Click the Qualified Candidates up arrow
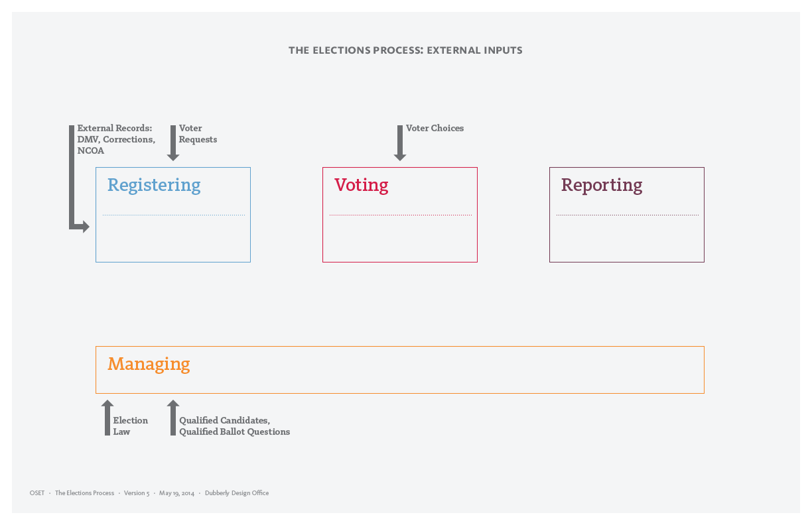The width and height of the screenshot is (812, 525). pyautogui.click(x=173, y=418)
